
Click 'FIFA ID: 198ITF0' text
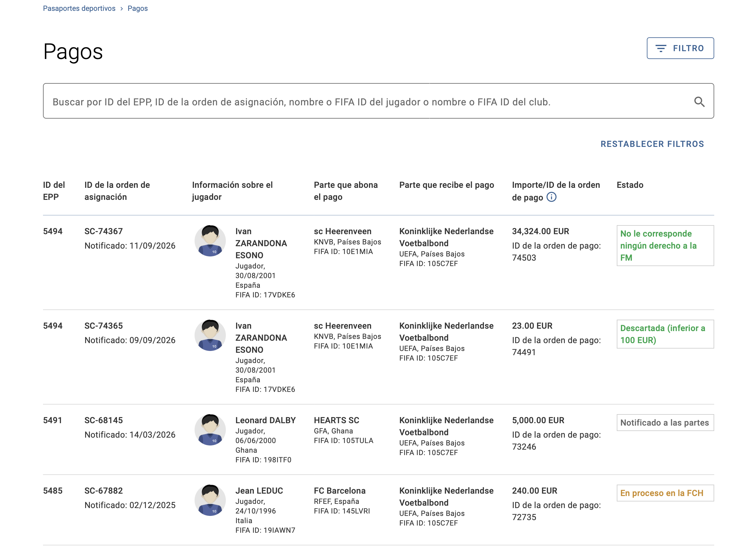[x=263, y=460]
